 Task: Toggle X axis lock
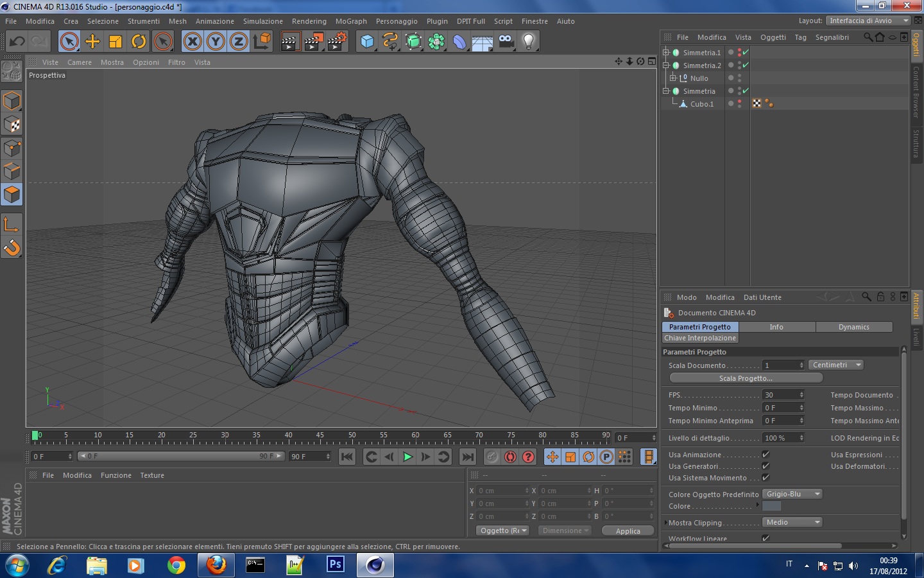click(x=193, y=42)
